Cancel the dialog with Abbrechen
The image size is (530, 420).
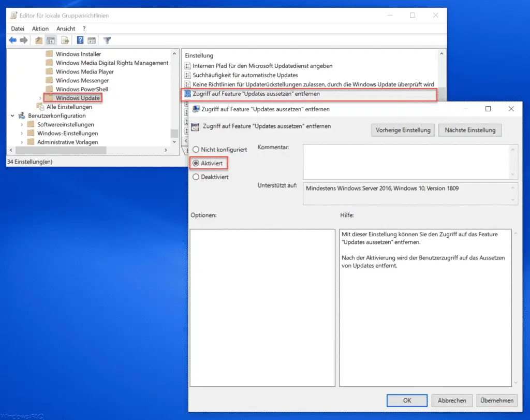[x=452, y=400]
